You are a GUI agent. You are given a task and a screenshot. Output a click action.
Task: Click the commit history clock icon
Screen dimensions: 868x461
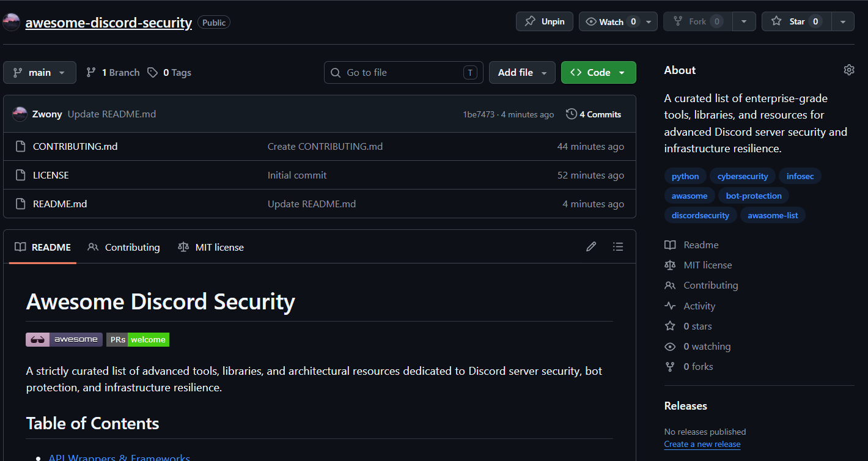571,114
